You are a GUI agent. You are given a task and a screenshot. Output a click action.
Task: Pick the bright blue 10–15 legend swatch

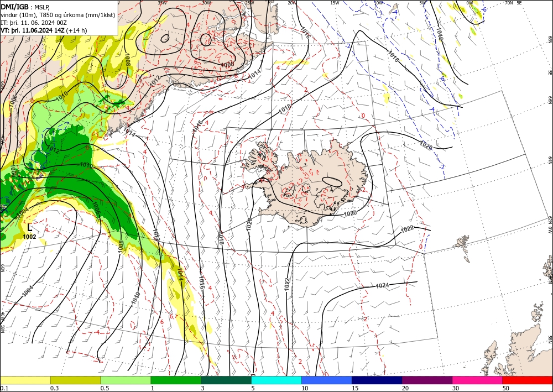pos(327,380)
